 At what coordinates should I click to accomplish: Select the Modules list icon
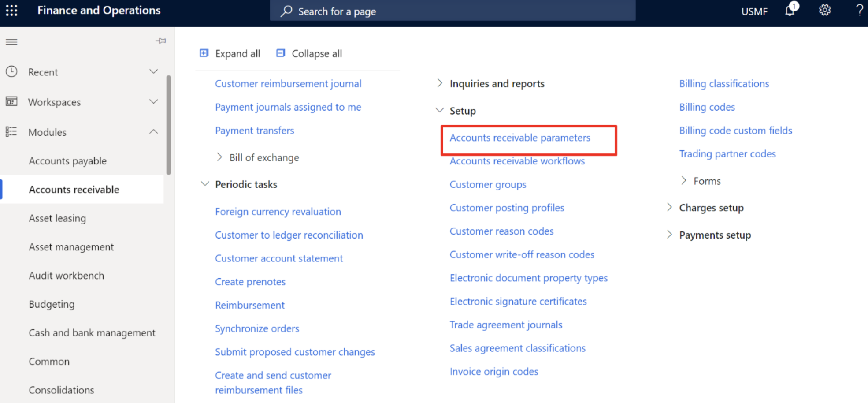[11, 131]
